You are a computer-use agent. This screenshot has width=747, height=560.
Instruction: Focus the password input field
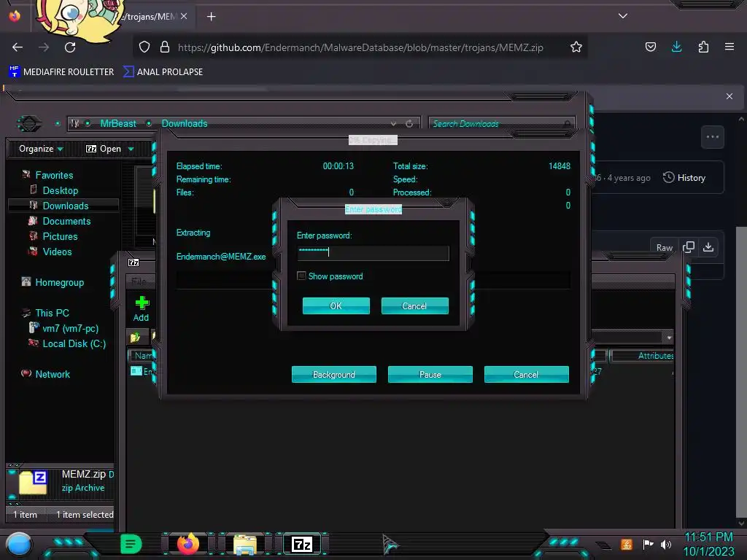pos(373,253)
